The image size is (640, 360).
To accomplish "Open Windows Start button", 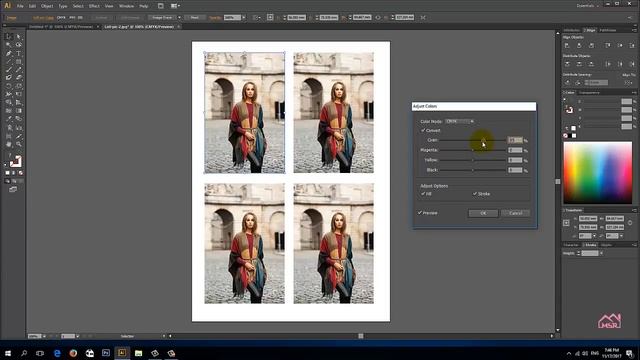I will coord(8,353).
